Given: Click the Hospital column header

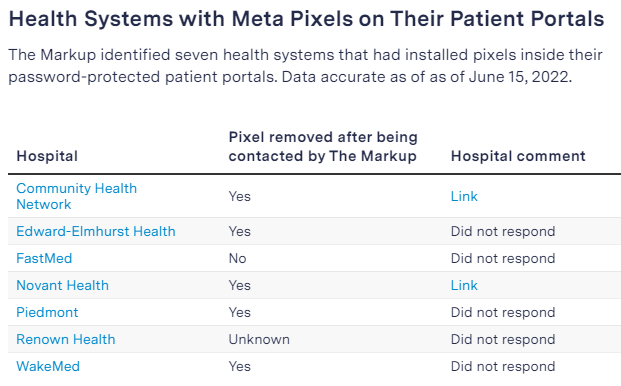Looking at the screenshot, I should (x=47, y=156).
